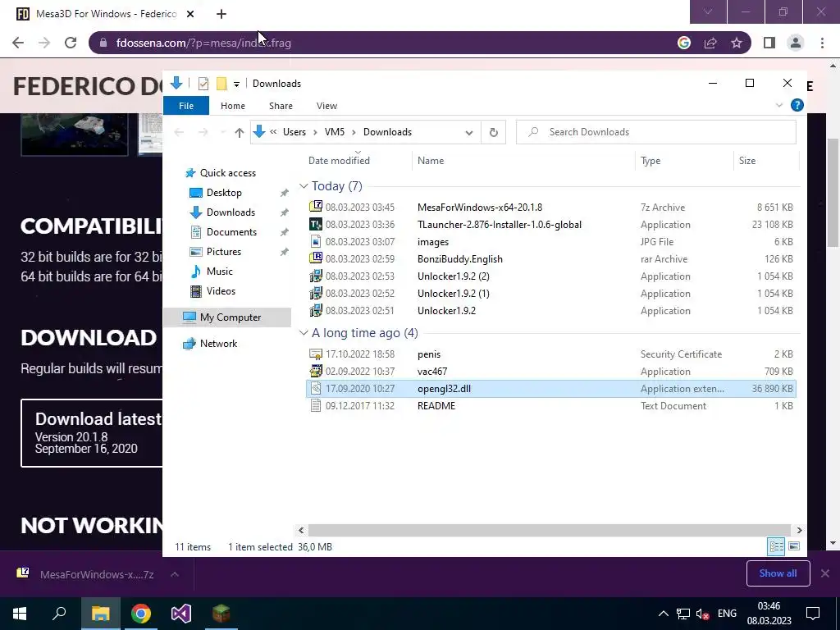The image size is (840, 630).
Task: Open the File menu in Explorer
Action: click(186, 106)
